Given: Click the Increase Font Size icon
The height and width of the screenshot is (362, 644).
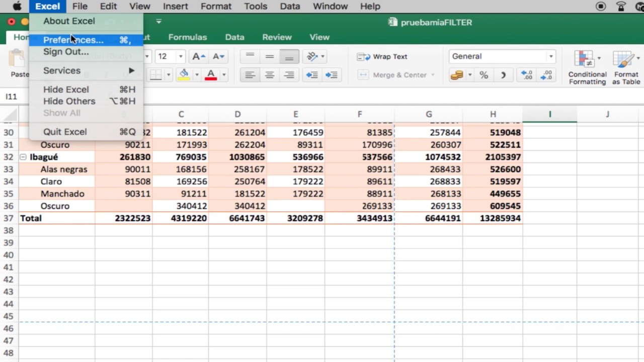Looking at the screenshot, I should [x=199, y=56].
